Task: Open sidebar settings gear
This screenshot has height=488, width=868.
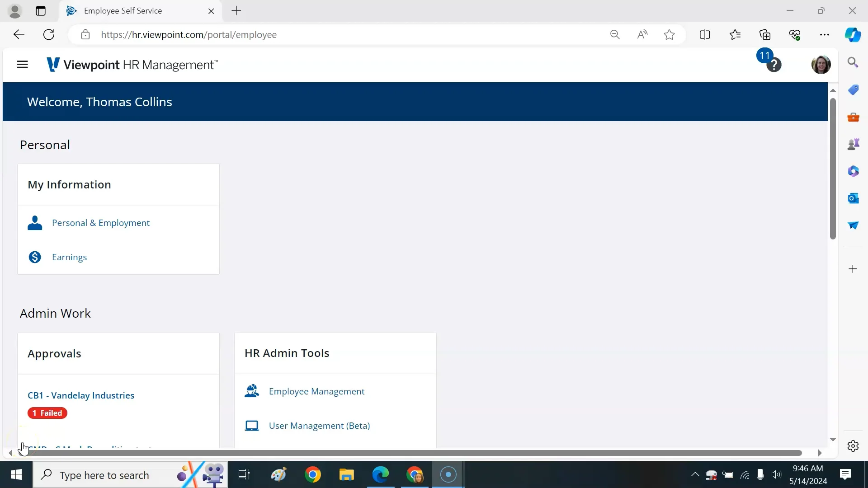Action: pos(853,446)
